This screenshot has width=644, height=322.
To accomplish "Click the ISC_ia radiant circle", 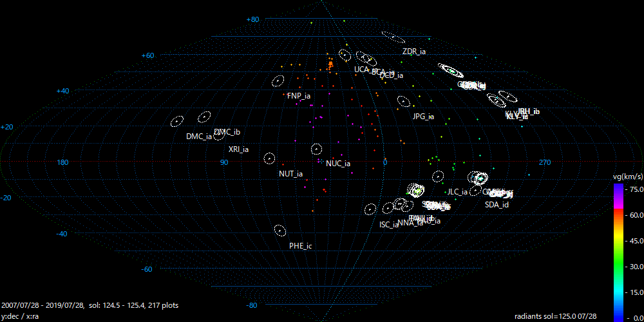I will tap(370, 209).
